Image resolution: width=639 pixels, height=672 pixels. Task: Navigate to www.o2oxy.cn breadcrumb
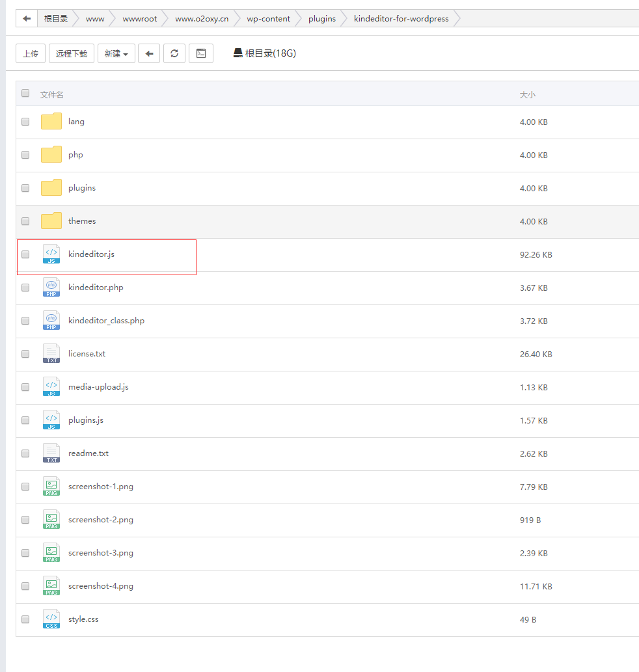[202, 19]
